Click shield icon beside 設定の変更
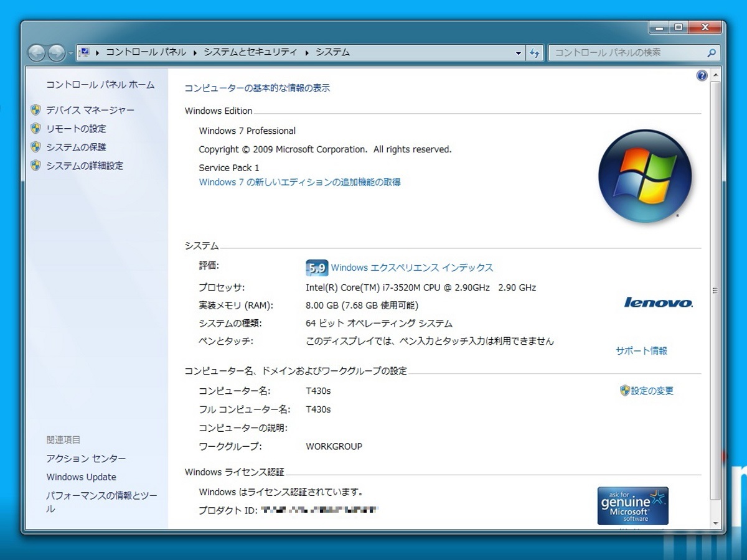The height and width of the screenshot is (560, 747). [x=625, y=391]
